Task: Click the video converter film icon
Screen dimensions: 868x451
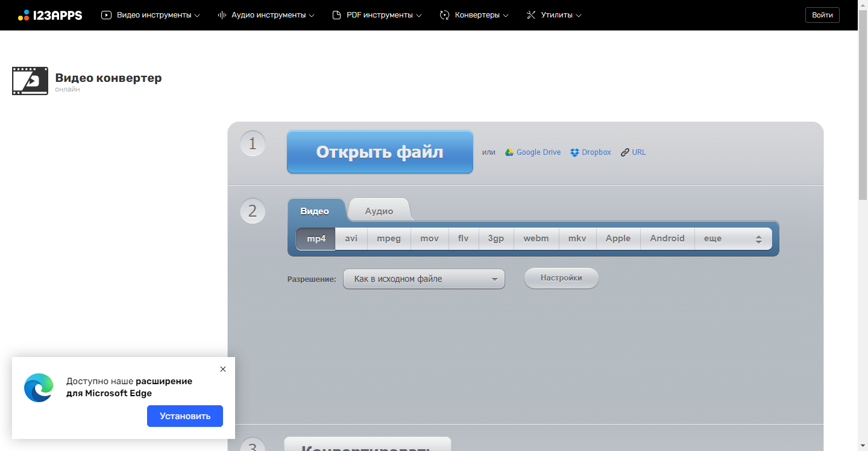Action: tap(30, 81)
